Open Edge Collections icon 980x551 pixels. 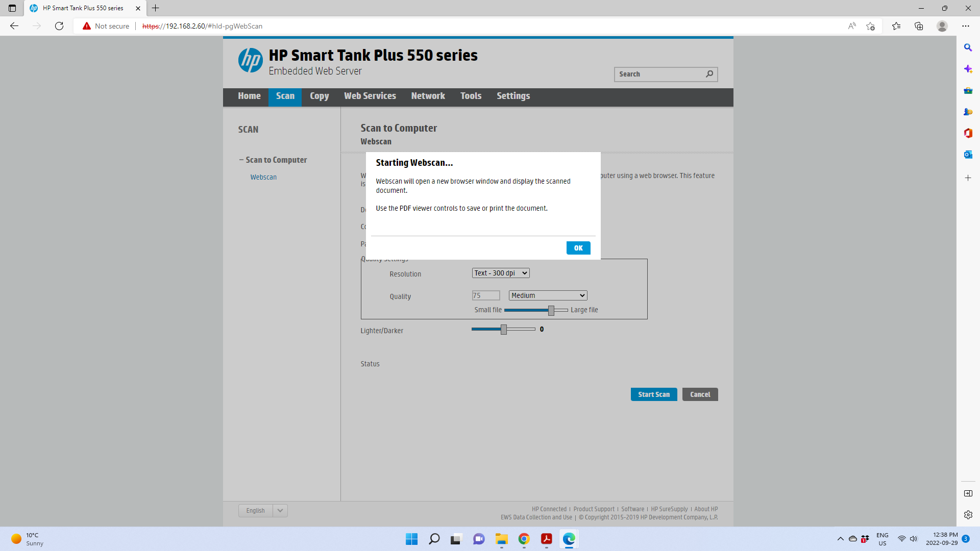tap(919, 26)
